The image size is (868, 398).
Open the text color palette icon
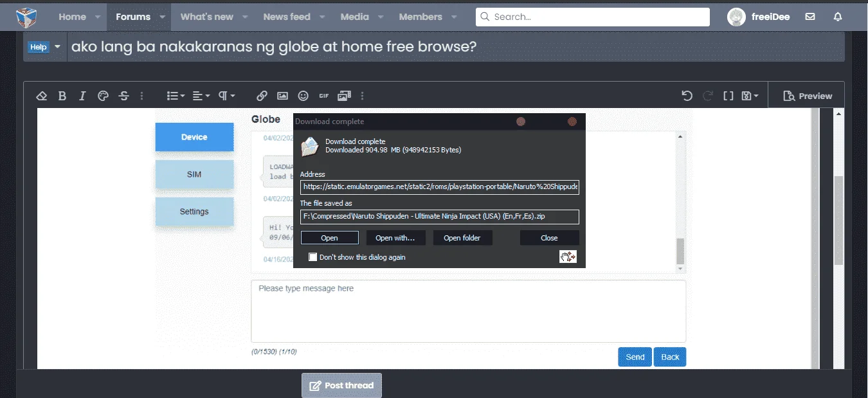pos(103,96)
